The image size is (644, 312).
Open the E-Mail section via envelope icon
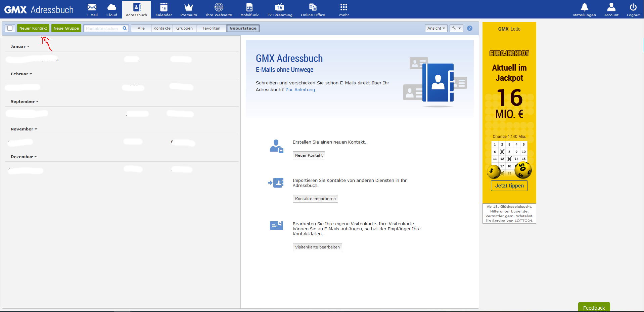click(92, 9)
